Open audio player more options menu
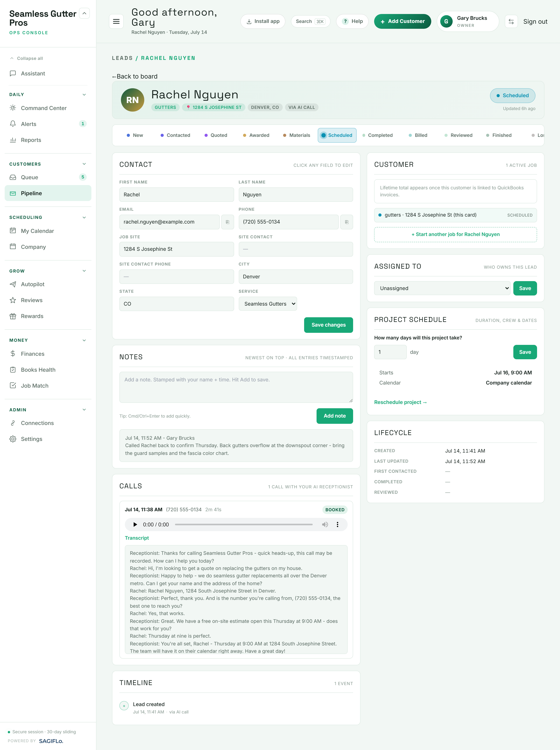This screenshot has width=560, height=750. pos(337,524)
